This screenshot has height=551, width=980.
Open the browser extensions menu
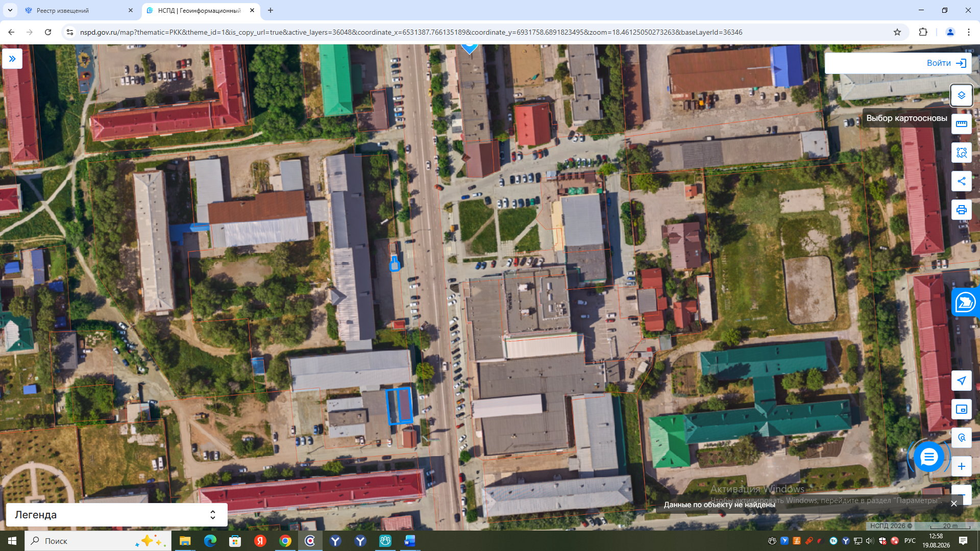click(923, 32)
